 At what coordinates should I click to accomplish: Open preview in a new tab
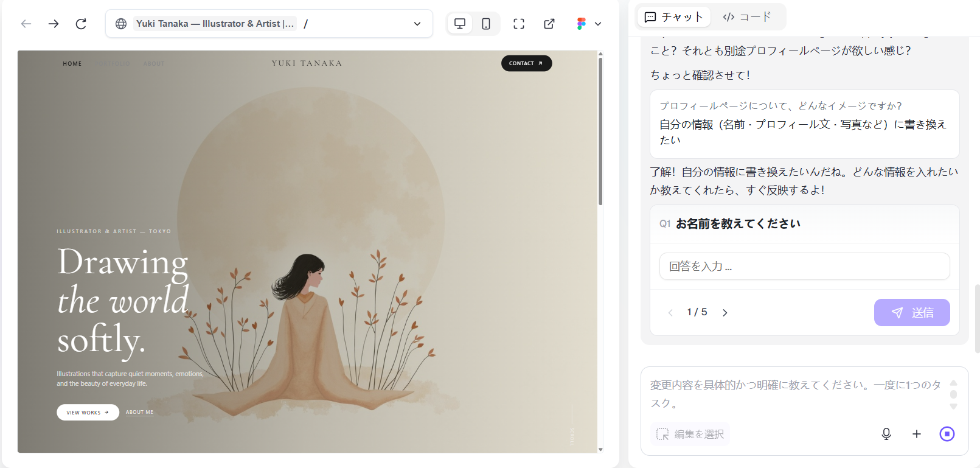tap(549, 24)
